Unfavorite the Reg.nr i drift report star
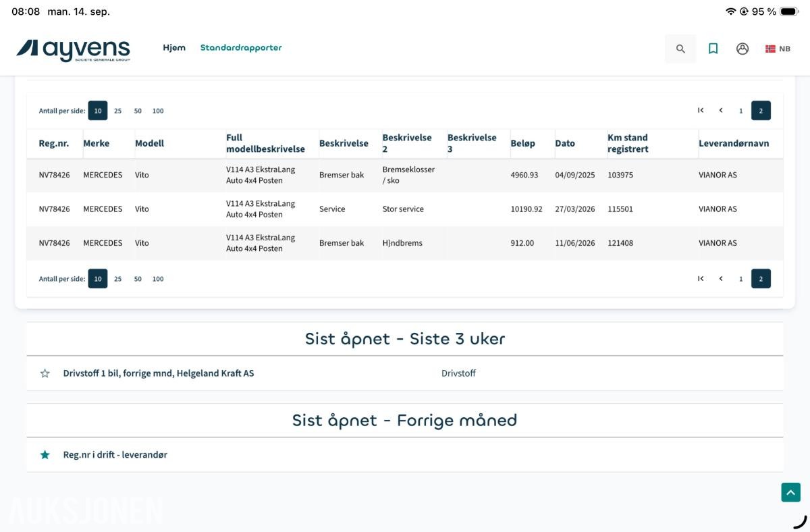This screenshot has width=810, height=532. [x=45, y=455]
